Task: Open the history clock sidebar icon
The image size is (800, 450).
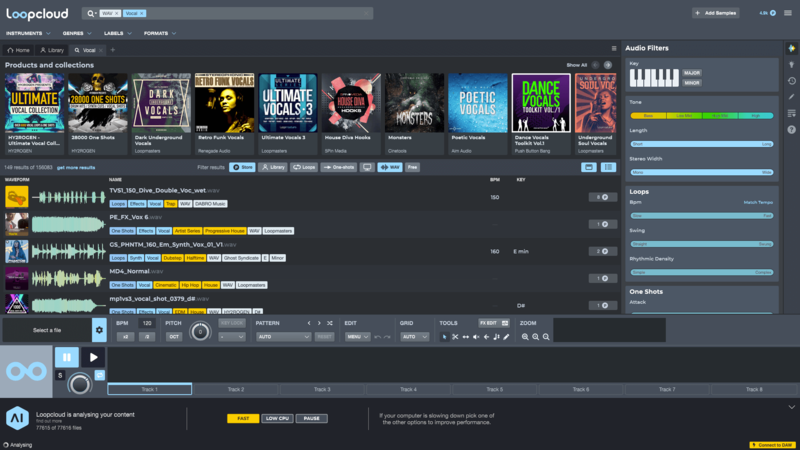Action: pos(791,81)
